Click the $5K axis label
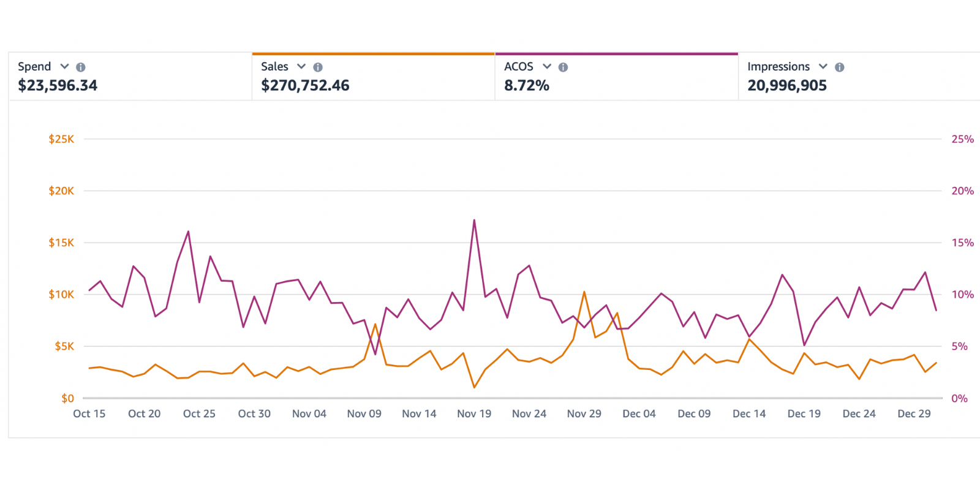The width and height of the screenshot is (980, 490). tap(64, 347)
